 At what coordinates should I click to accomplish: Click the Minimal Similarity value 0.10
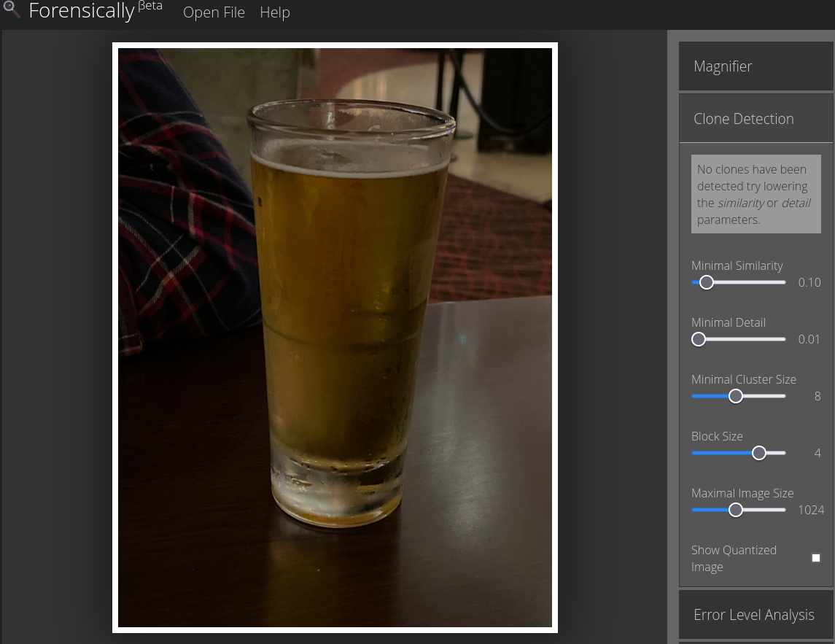(809, 282)
